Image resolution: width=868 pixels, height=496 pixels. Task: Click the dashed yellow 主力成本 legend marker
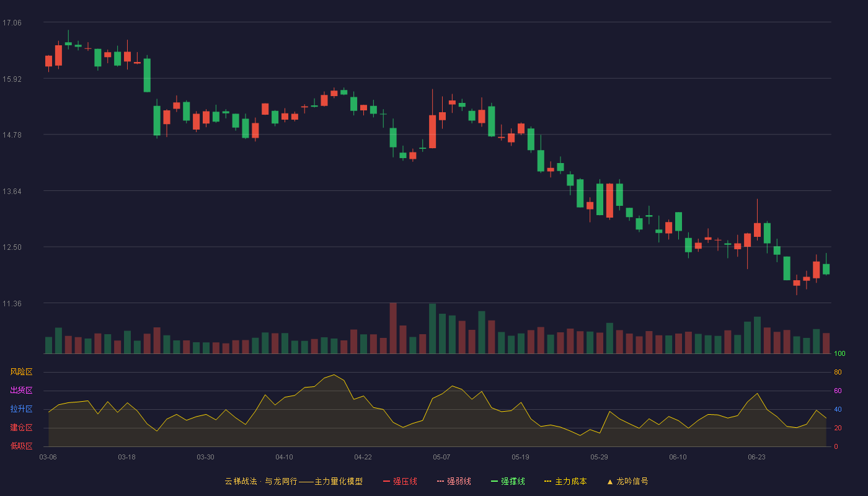547,481
